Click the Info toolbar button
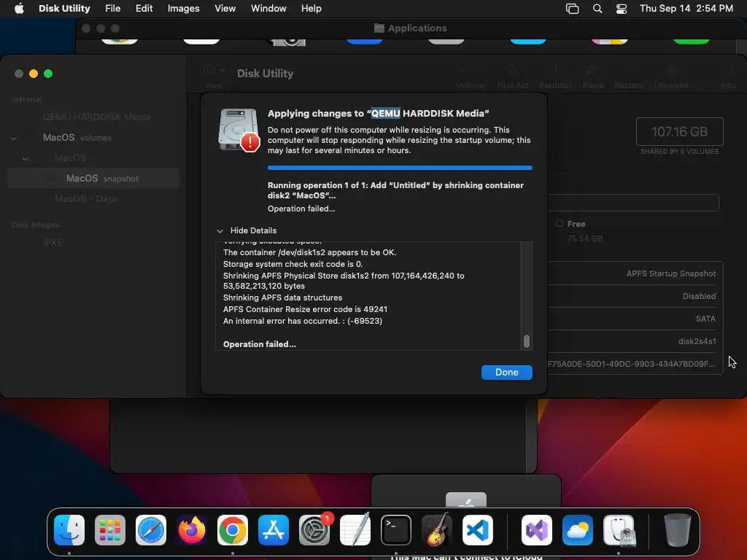The image size is (747, 560). 728,77
